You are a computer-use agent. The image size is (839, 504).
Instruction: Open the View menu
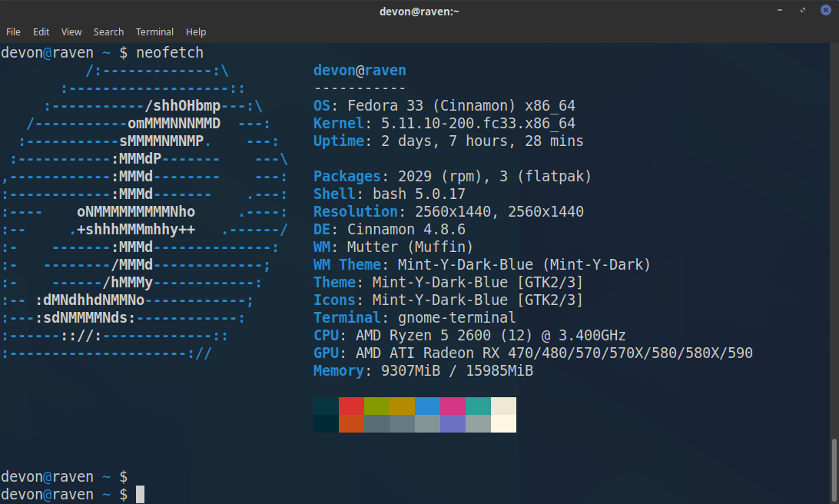point(71,32)
